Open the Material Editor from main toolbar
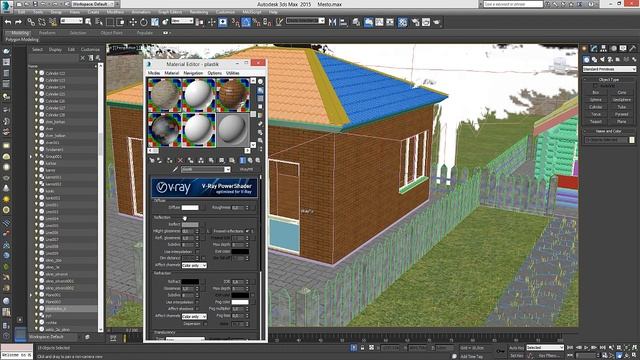This screenshot has height=360, width=640. [402, 22]
